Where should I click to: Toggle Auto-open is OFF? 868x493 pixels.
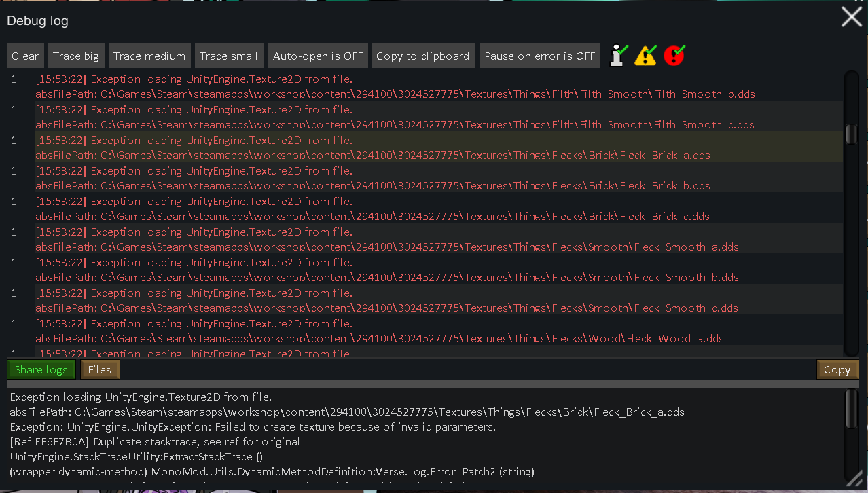coord(318,56)
